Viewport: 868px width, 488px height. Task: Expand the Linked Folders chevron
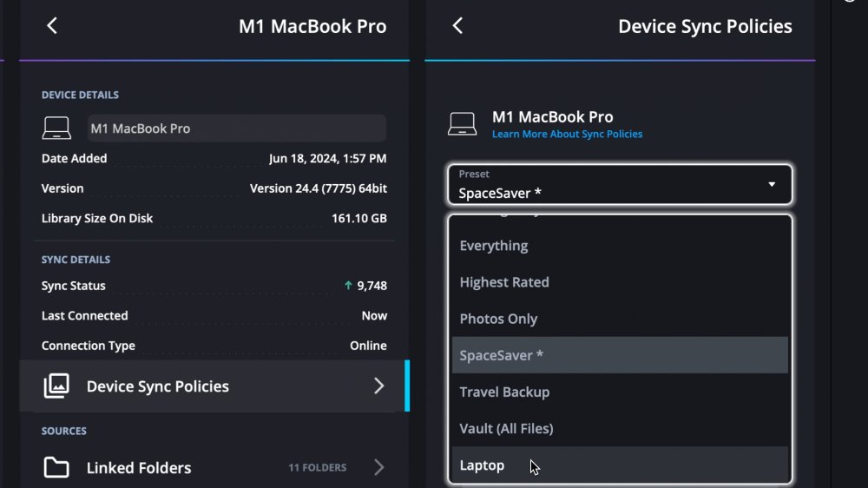[378, 468]
